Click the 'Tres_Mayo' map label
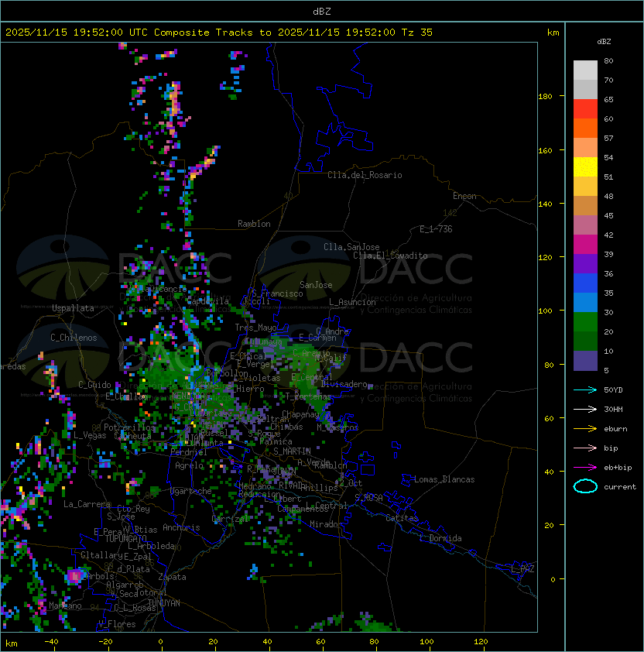 pos(255,328)
